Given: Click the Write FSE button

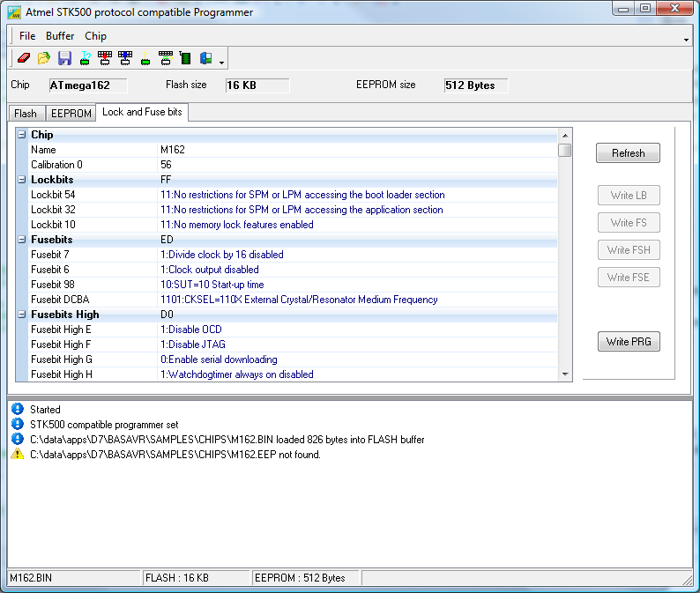Looking at the screenshot, I should [x=629, y=277].
